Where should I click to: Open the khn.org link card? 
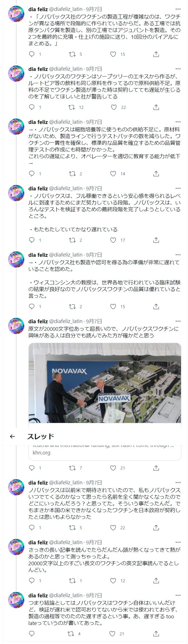105,452
